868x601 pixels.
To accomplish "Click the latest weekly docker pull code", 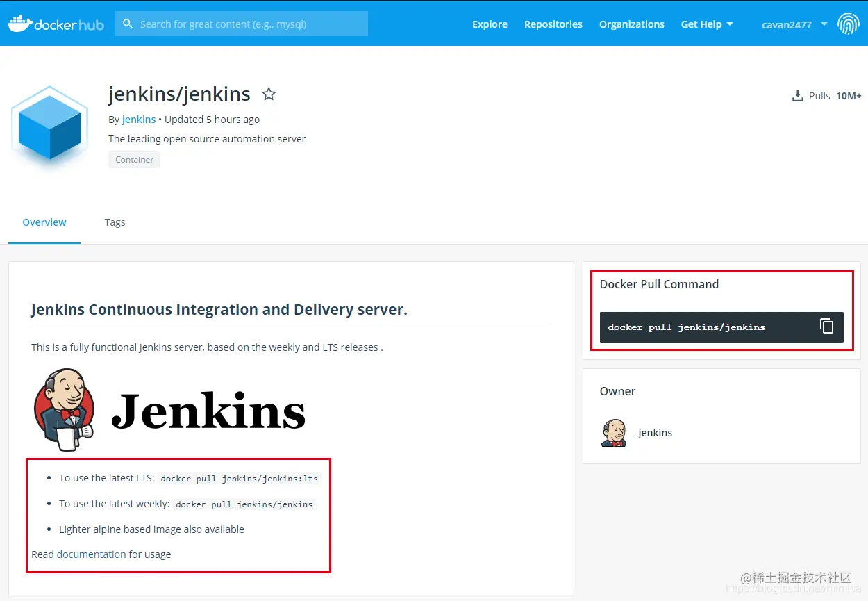I will (244, 504).
